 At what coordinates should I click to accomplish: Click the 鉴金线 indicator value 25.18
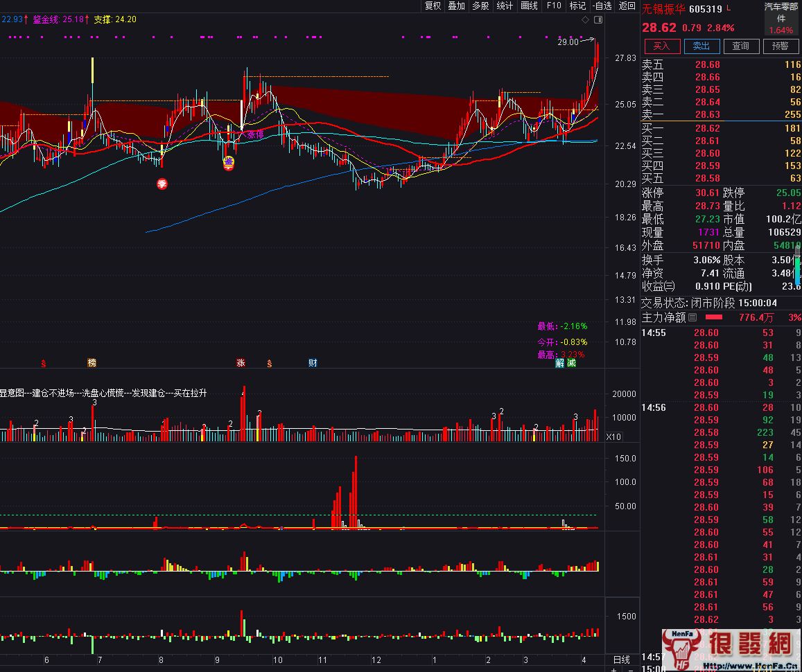click(72, 19)
